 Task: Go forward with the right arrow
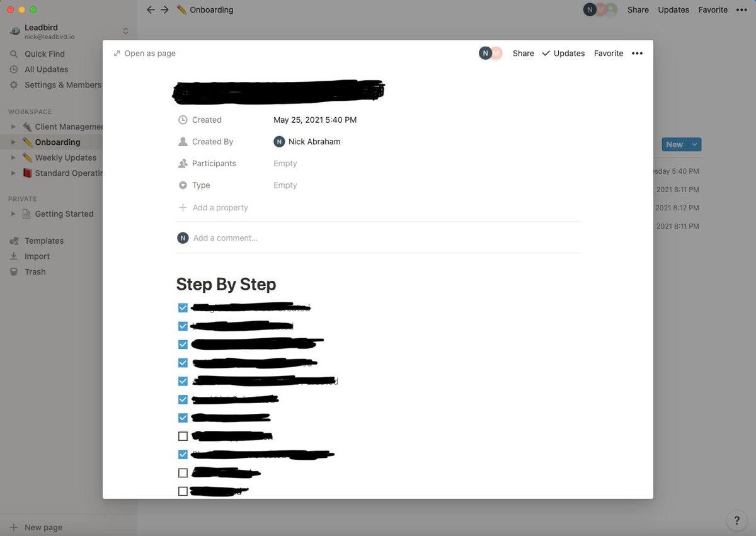coord(164,9)
